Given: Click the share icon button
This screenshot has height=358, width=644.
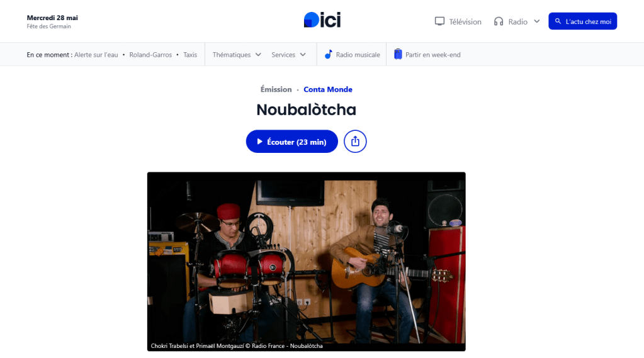Looking at the screenshot, I should (355, 141).
